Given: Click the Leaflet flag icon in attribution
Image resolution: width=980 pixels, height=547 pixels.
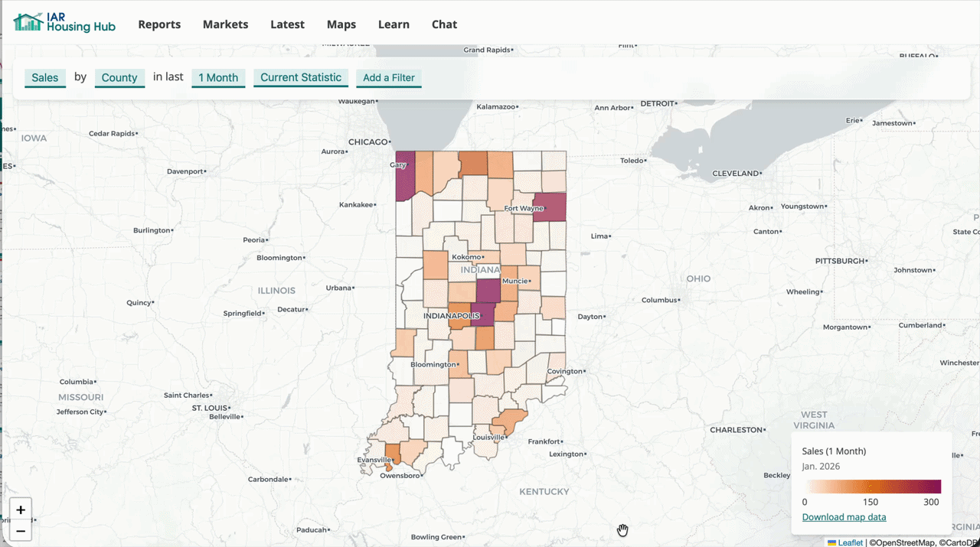Looking at the screenshot, I should coord(831,542).
